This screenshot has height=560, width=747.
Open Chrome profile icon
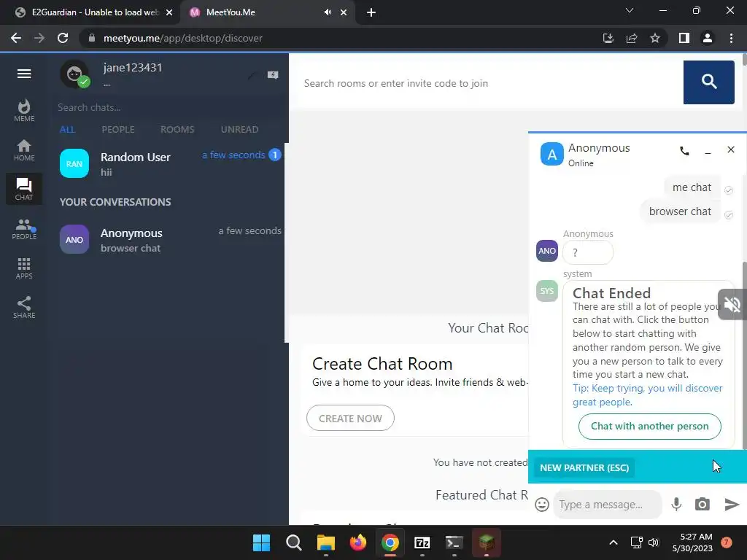[x=708, y=38]
